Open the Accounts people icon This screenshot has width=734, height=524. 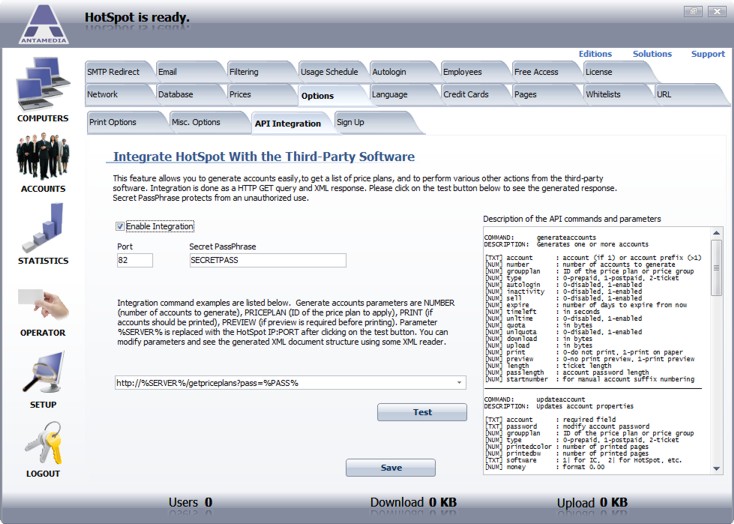(43, 157)
